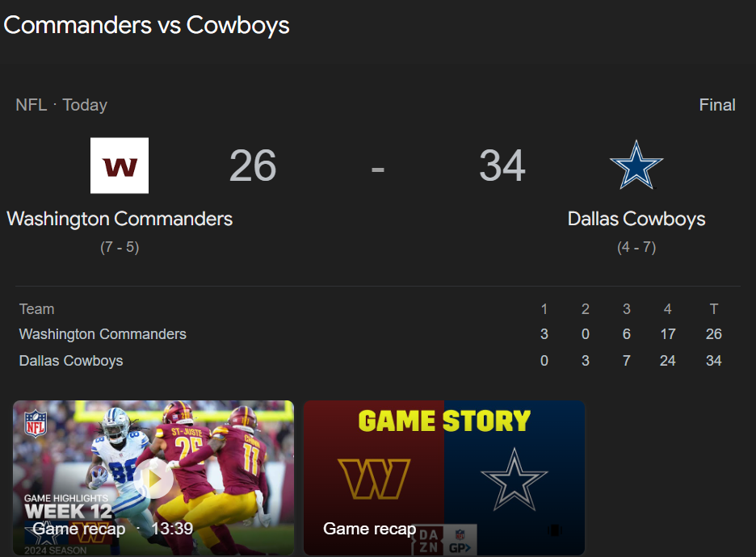Click the Final status label
The image size is (756, 557).
click(x=717, y=105)
